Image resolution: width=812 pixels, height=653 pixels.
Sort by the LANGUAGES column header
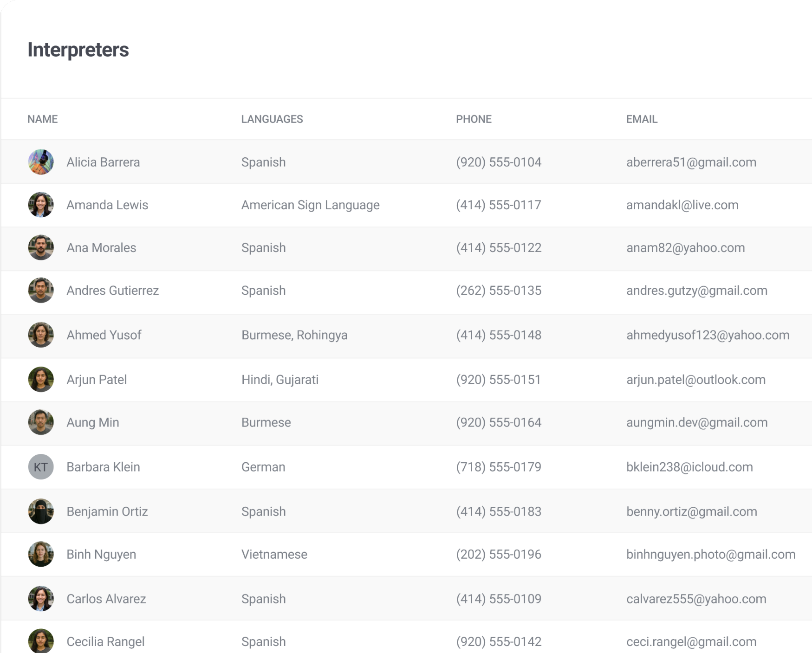pos(272,119)
